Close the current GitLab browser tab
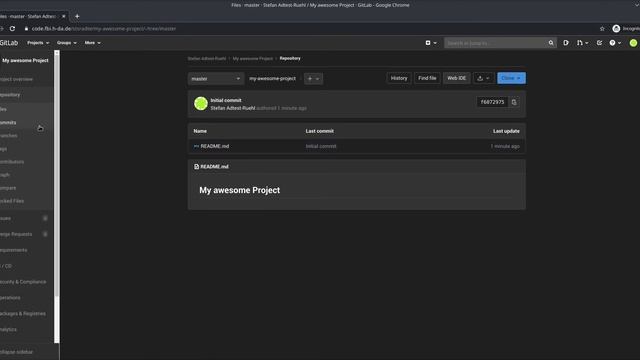 coord(64,16)
